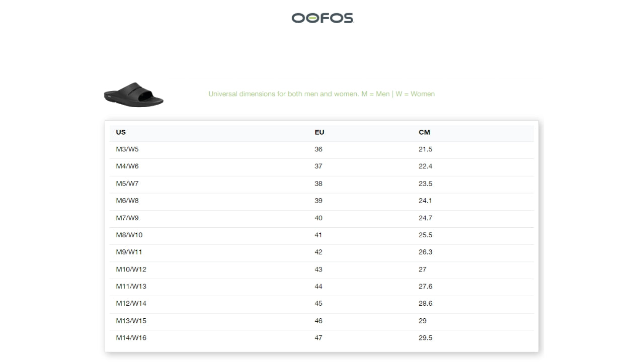Click the OOFOS logo at top
Screen dimensions: 644x362
pyautogui.click(x=323, y=18)
